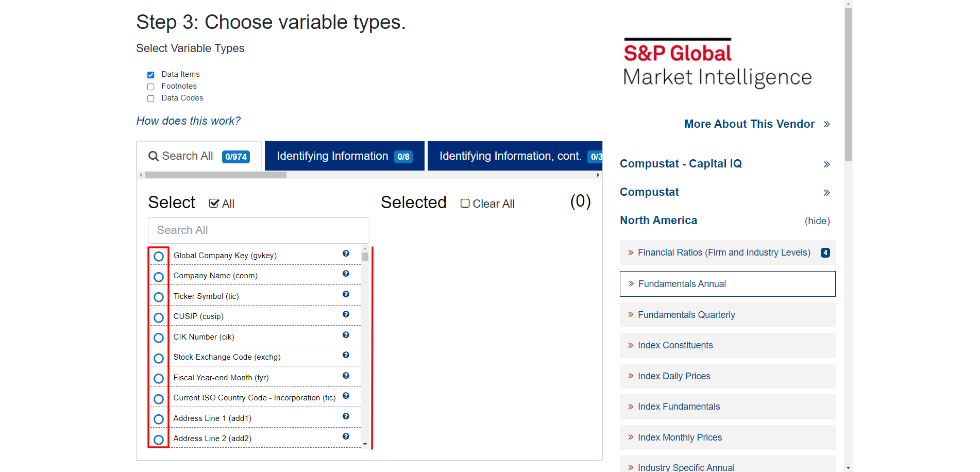Check the Data Items checkbox
The width and height of the screenshot is (980, 472).
[x=151, y=75]
